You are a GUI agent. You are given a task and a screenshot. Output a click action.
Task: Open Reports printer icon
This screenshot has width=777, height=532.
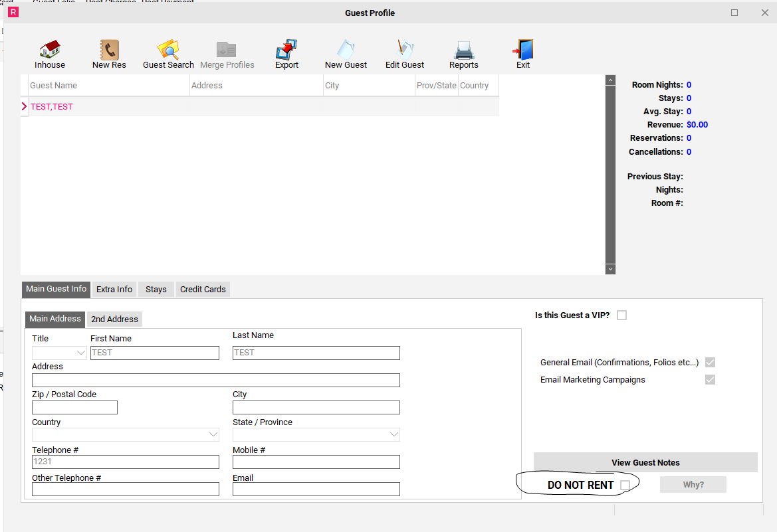(464, 50)
